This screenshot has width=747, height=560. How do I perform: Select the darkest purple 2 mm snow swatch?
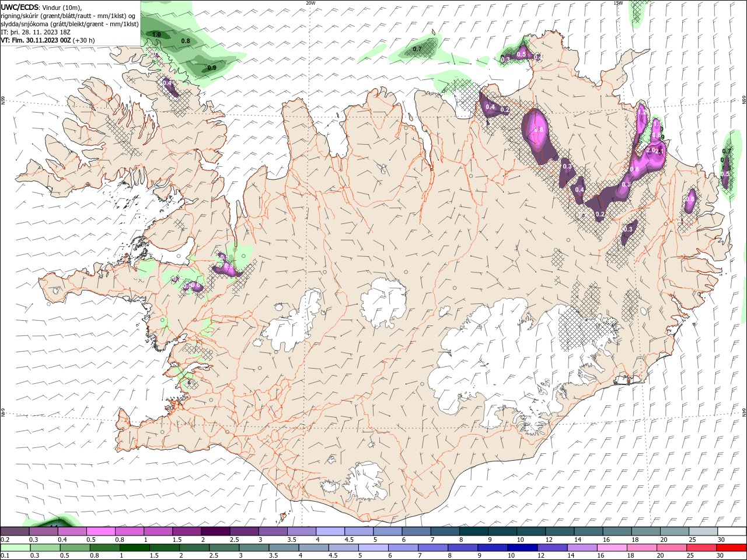pos(215,531)
